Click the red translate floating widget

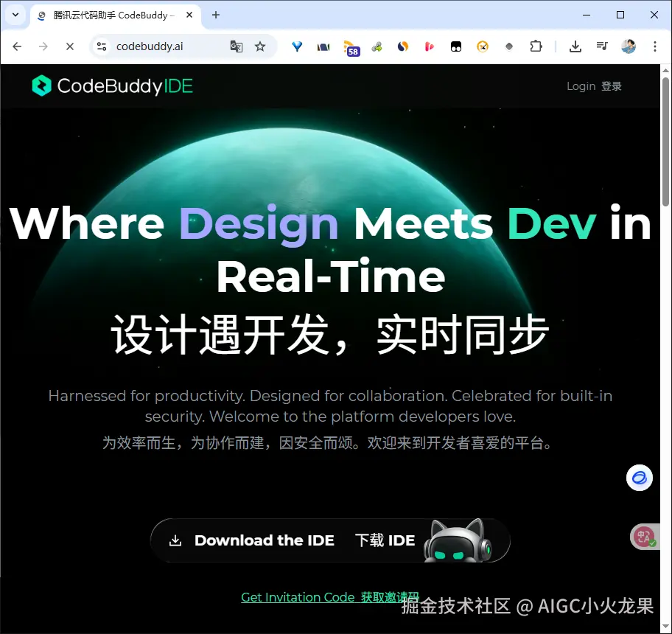(x=644, y=536)
